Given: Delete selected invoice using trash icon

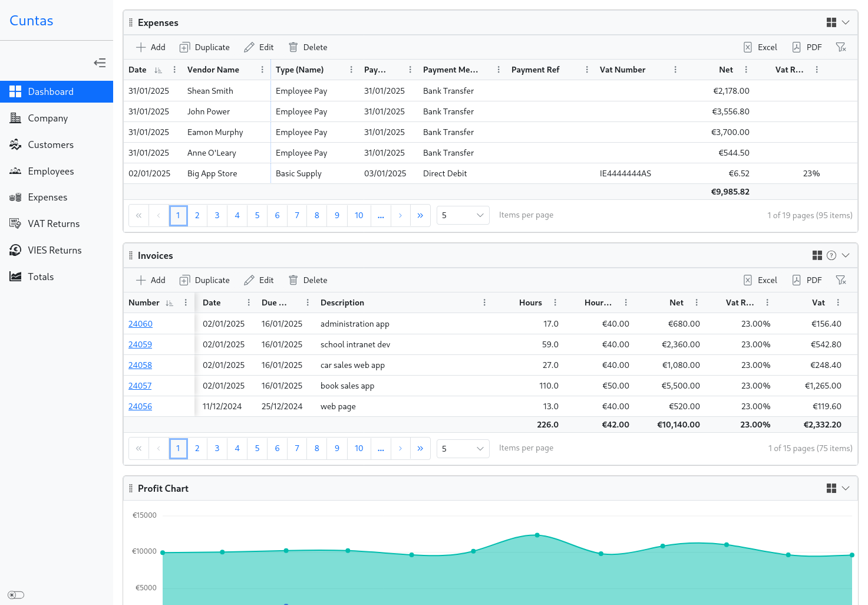Looking at the screenshot, I should pos(308,280).
